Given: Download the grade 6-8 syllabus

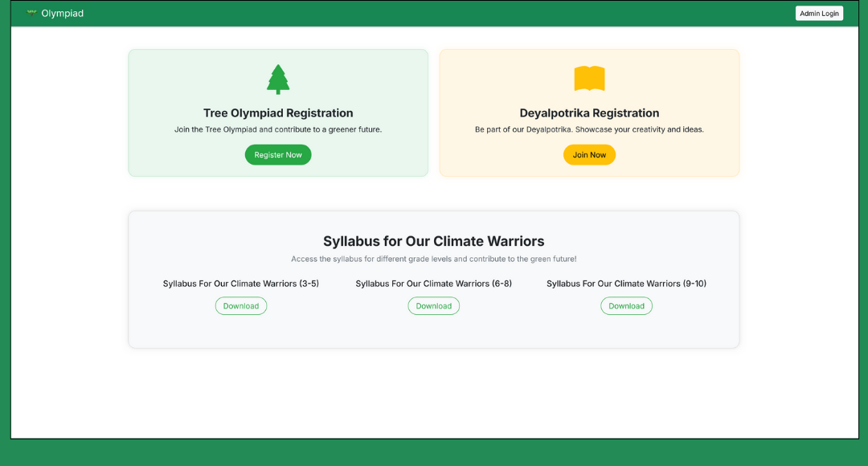Looking at the screenshot, I should [x=433, y=306].
